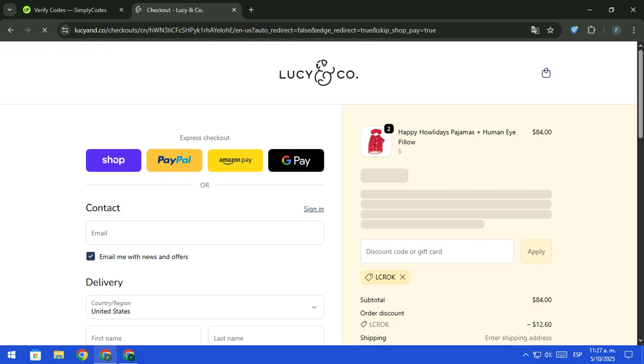Go back to previous page
644x364 pixels.
coord(11,30)
